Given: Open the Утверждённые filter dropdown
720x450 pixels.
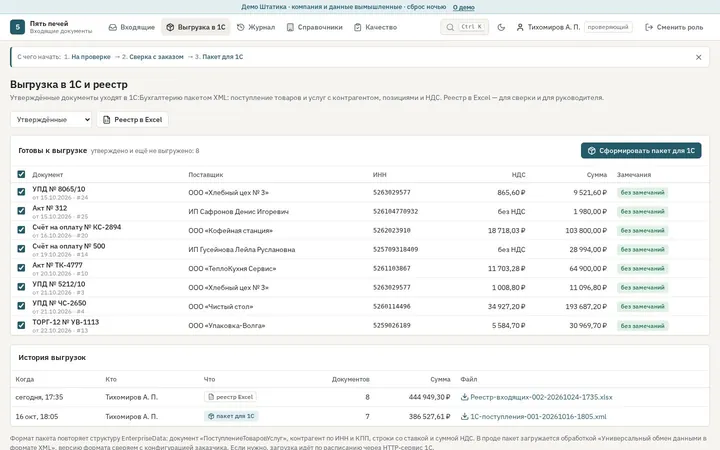Looking at the screenshot, I should click(51, 120).
